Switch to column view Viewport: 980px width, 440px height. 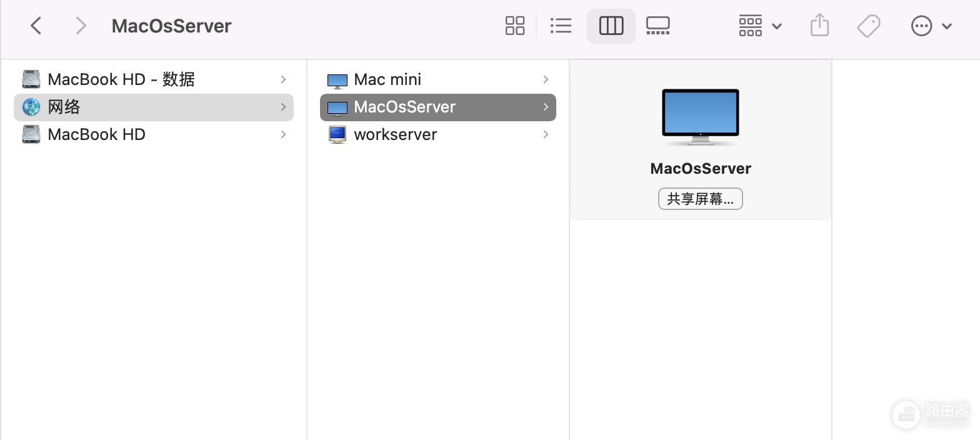[611, 26]
